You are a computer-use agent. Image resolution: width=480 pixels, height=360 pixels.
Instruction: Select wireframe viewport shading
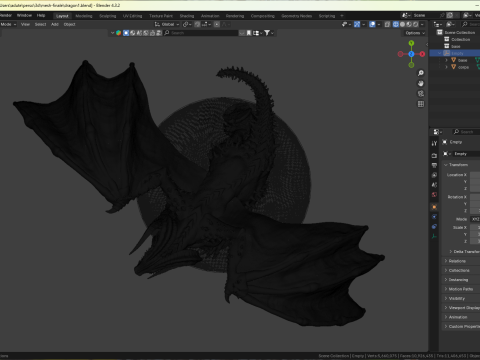(x=396, y=24)
